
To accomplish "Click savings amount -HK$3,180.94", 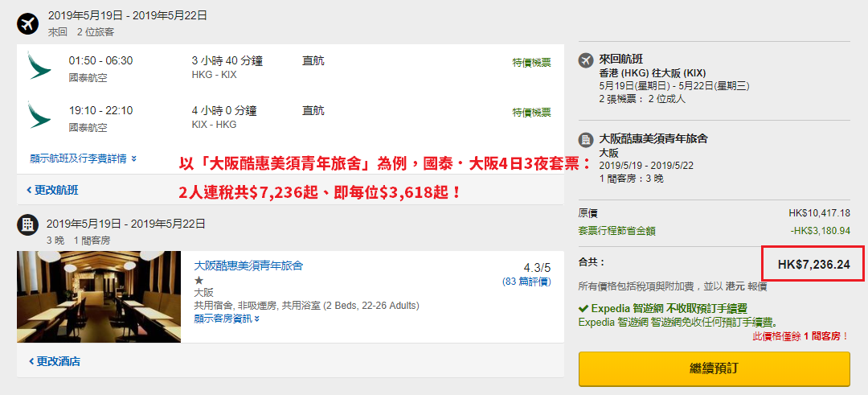I will click(821, 230).
